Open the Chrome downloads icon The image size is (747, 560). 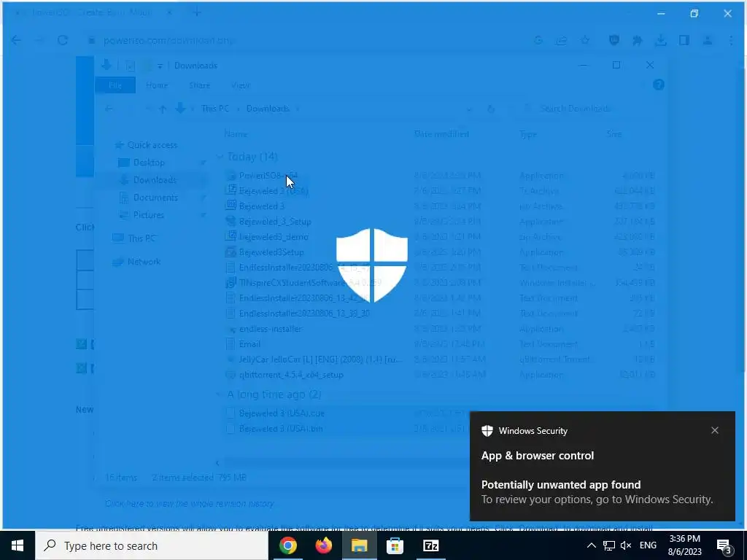coord(660,41)
